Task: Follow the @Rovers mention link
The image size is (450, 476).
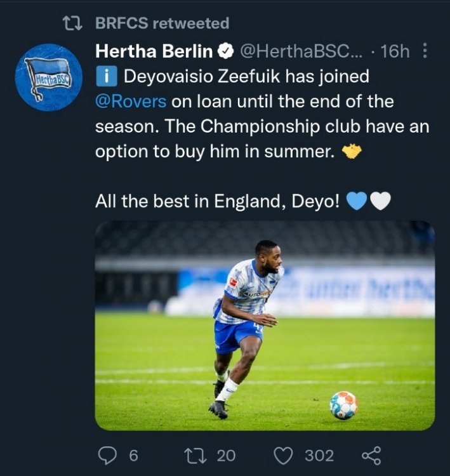Action: pos(131,102)
